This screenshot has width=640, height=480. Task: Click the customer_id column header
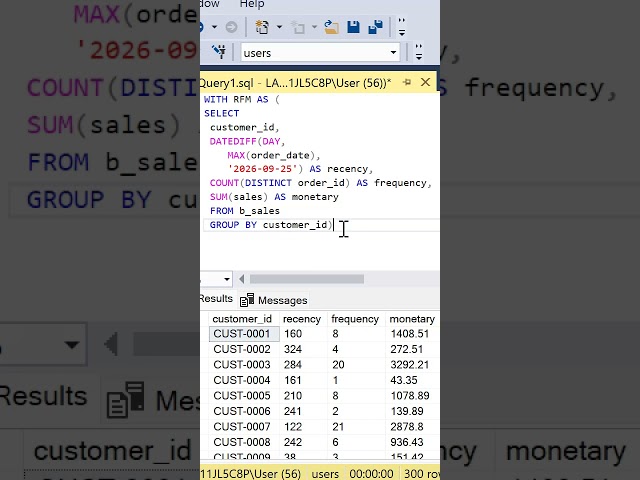point(242,319)
